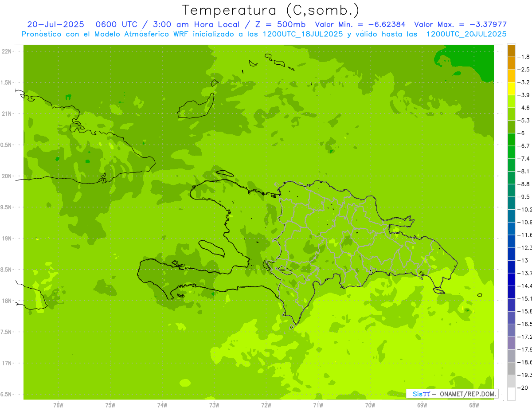532x411 pixels.
Task: Select the date text '20-Jul-2025'
Action: [55, 24]
